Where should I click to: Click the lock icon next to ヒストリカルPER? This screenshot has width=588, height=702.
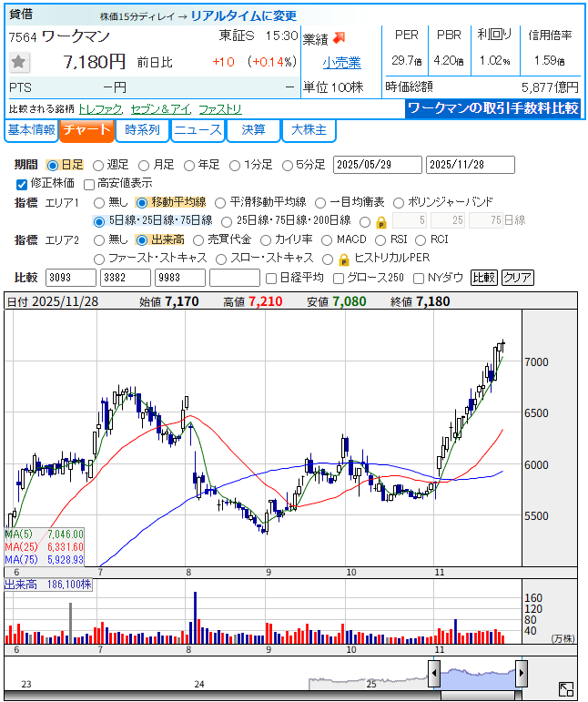coord(344,259)
